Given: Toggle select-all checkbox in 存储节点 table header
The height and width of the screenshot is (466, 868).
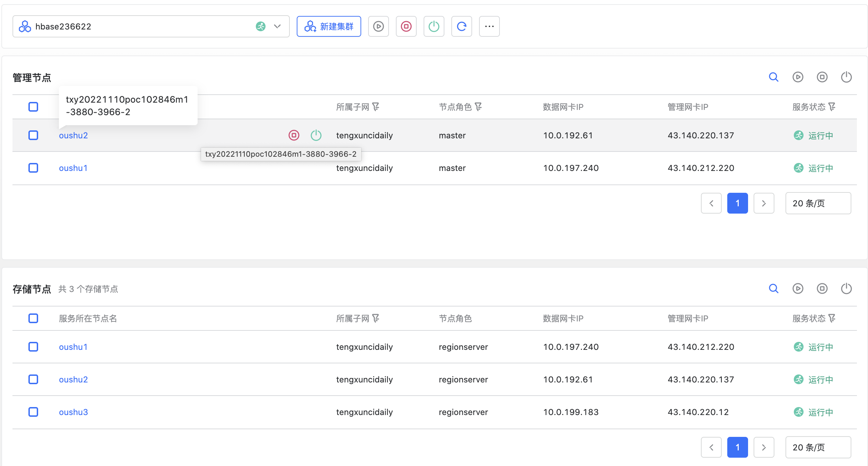Looking at the screenshot, I should point(33,318).
